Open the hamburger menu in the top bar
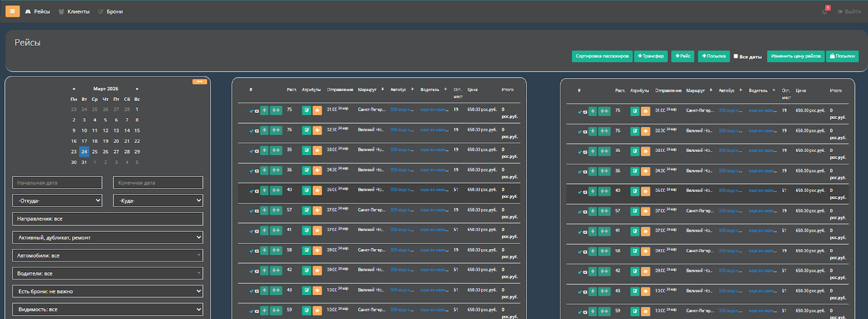Viewport: 868px width, 319px height. (12, 11)
